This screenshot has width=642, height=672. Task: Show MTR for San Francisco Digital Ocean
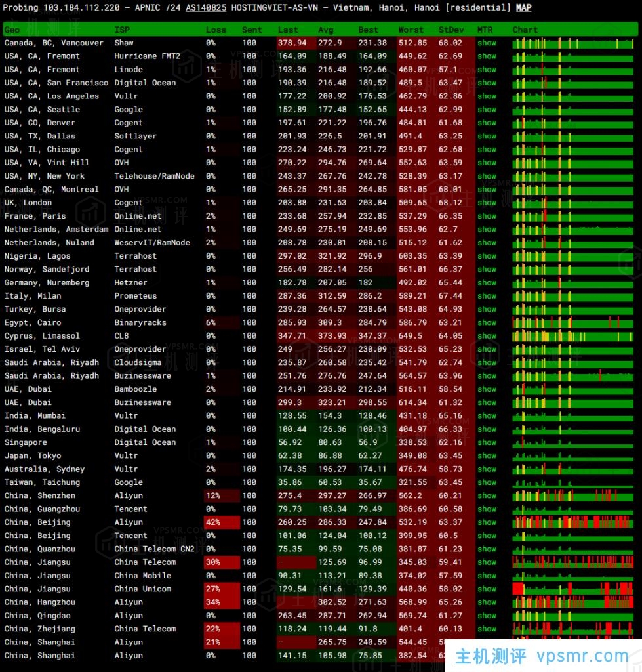pos(487,83)
